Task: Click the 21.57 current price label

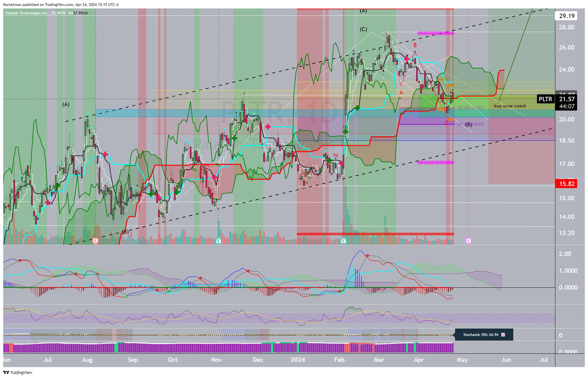Action: point(567,99)
